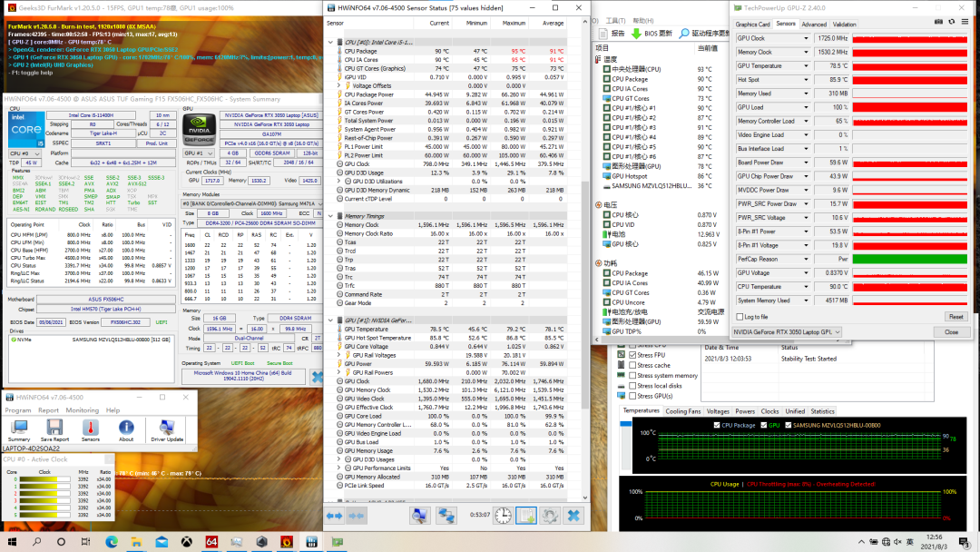The width and height of the screenshot is (980, 552).
Task: Click the GPU Load red graph bar in GPU-Z
Action: tap(909, 107)
